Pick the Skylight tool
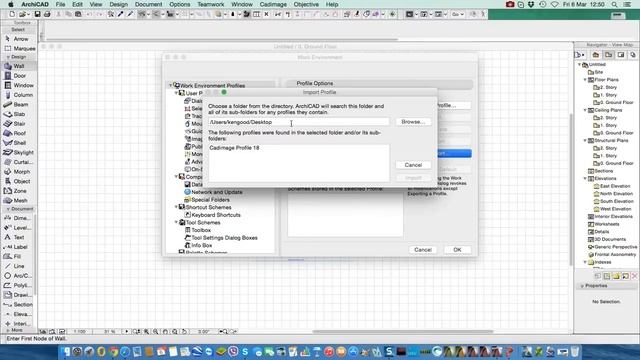Image resolution: width=640 pixels, height=360 pixels. pos(19,152)
